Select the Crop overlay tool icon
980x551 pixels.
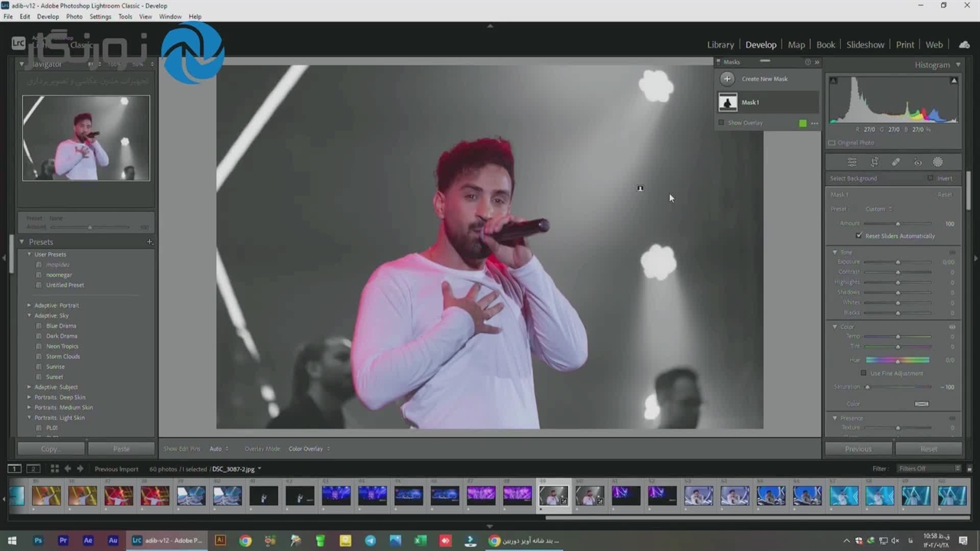(874, 162)
